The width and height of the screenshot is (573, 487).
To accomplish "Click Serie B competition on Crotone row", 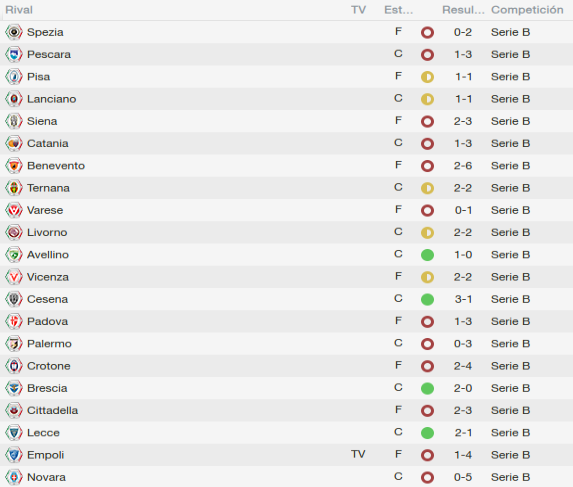I will [x=510, y=366].
